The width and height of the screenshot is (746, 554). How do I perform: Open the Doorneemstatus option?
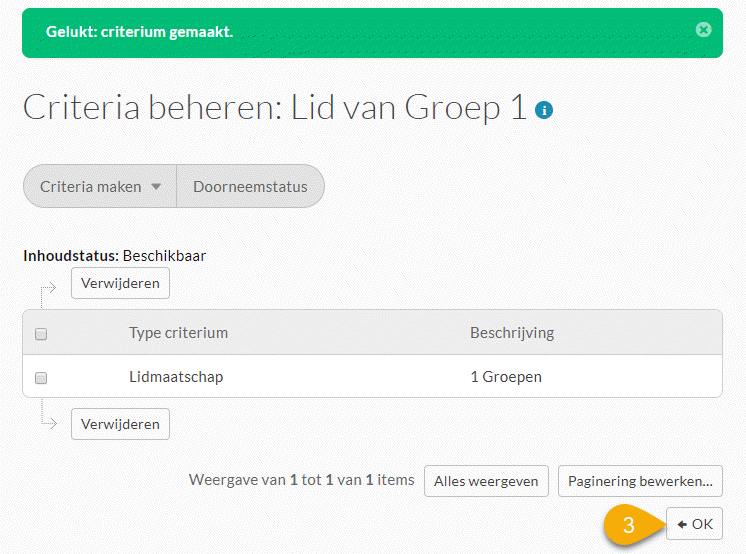click(251, 186)
